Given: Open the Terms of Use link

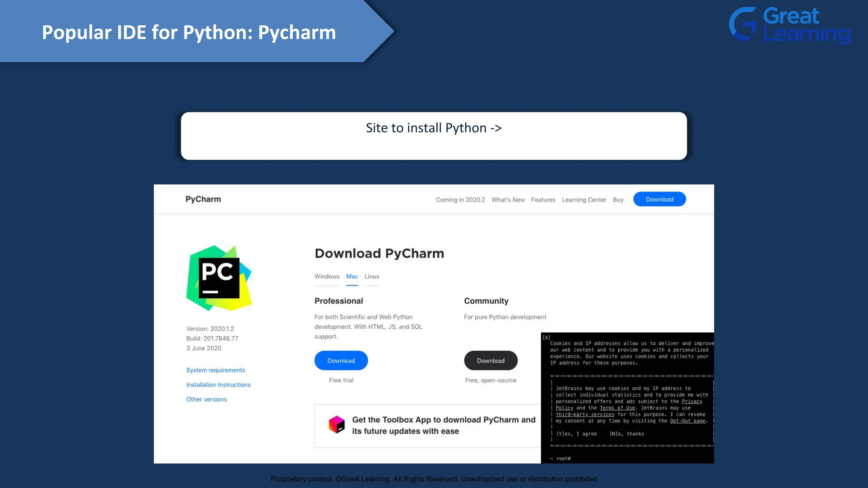Looking at the screenshot, I should (617, 408).
